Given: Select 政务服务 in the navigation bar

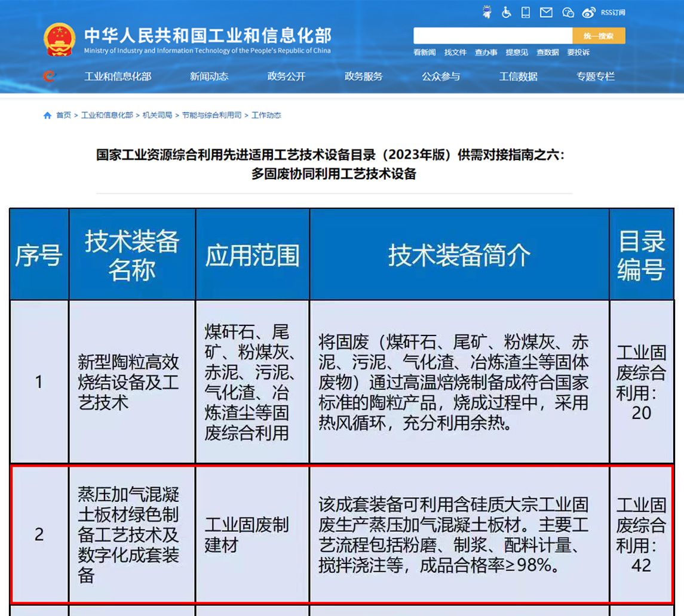Looking at the screenshot, I should pyautogui.click(x=363, y=76).
